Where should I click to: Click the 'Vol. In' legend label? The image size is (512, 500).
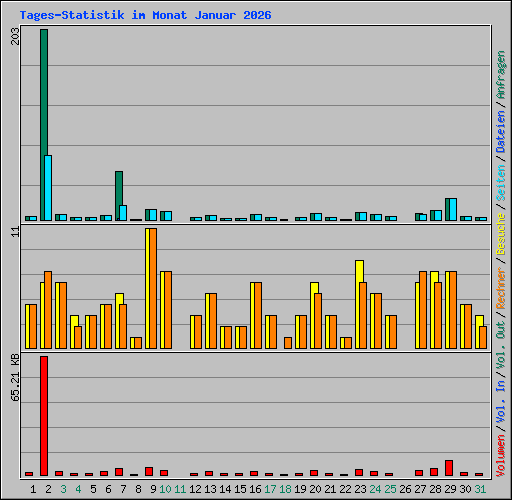coord(501,403)
